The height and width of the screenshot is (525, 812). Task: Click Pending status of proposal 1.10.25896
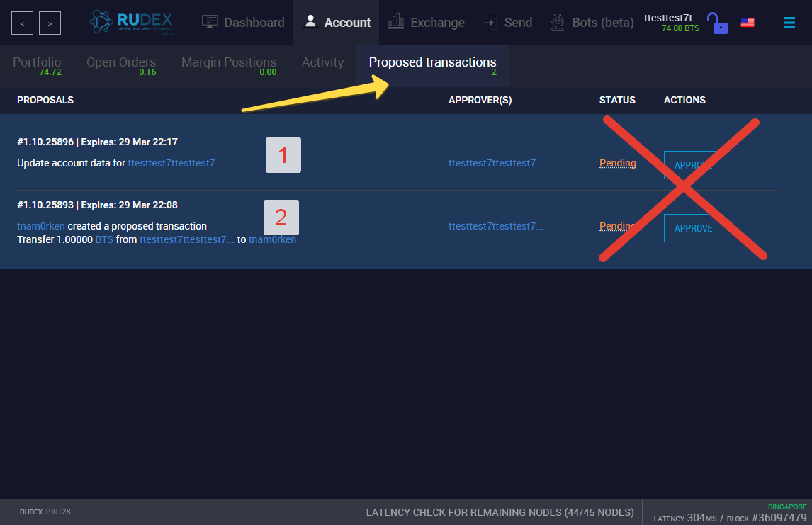point(618,163)
